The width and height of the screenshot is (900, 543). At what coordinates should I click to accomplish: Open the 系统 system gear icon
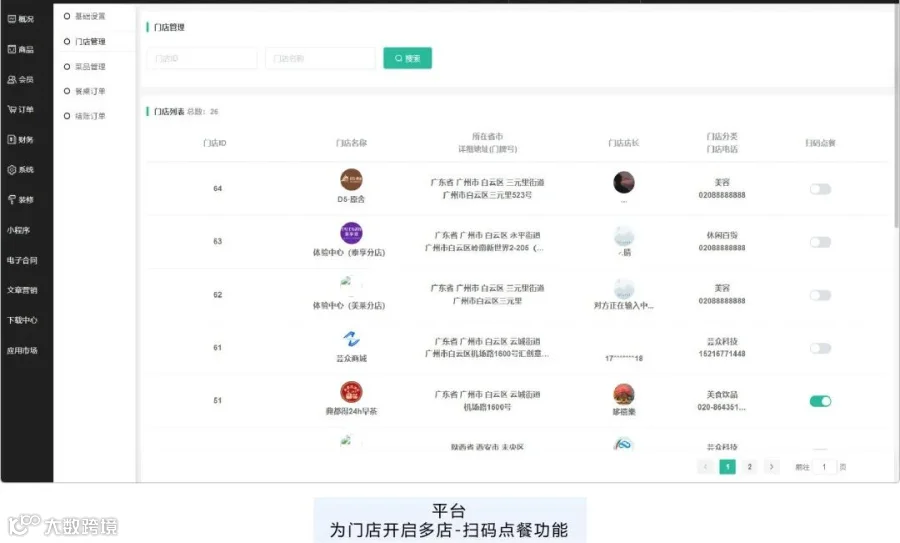point(11,169)
